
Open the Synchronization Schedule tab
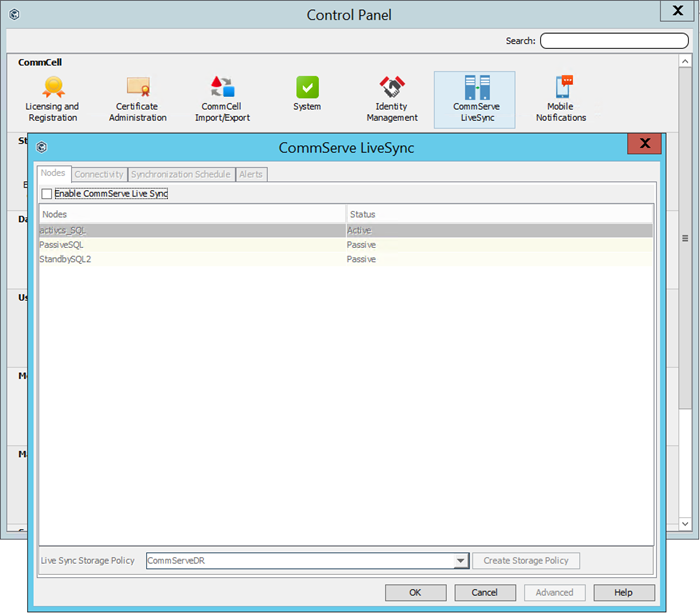click(181, 174)
